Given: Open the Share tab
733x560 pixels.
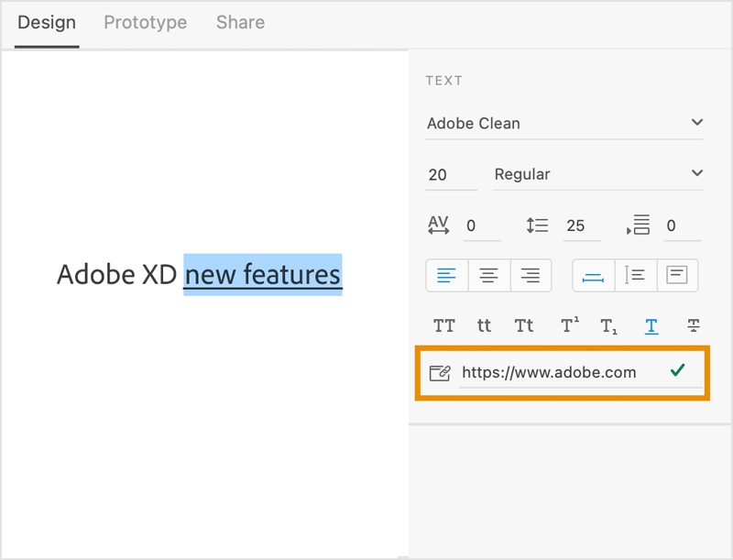Looking at the screenshot, I should tap(239, 23).
